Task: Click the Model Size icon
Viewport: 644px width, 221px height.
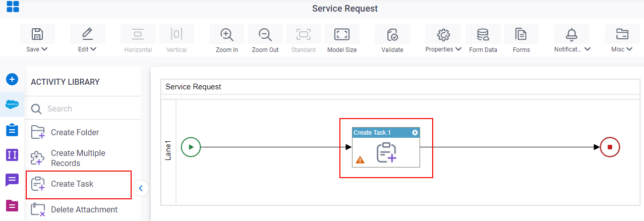Action: pyautogui.click(x=342, y=34)
